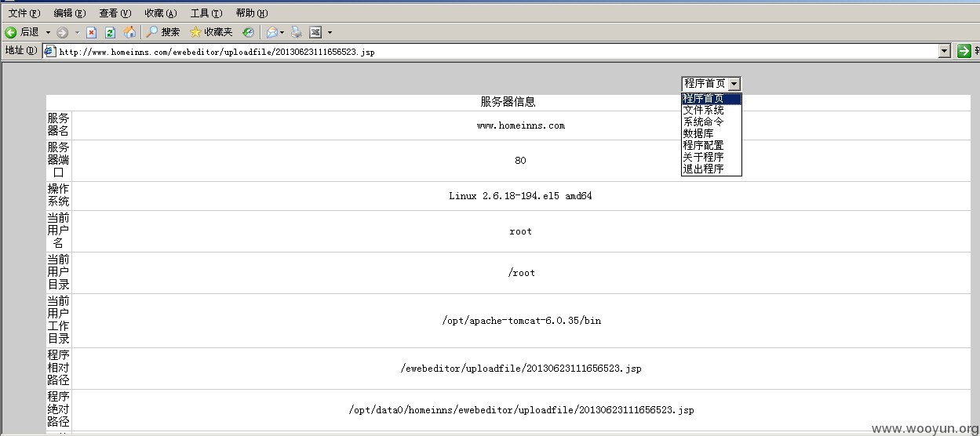This screenshot has width=980, height=436.
Task: Click the 程序相对路径 row label
Action: pyautogui.click(x=58, y=369)
